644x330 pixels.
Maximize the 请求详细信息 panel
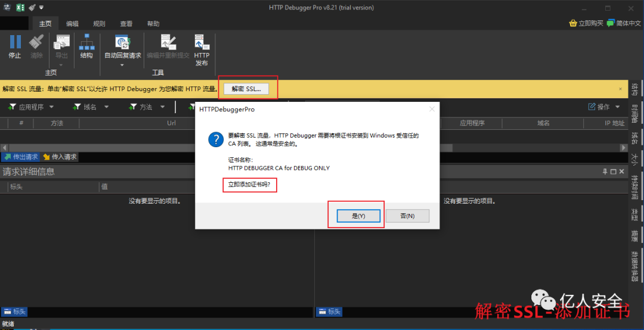(613, 172)
